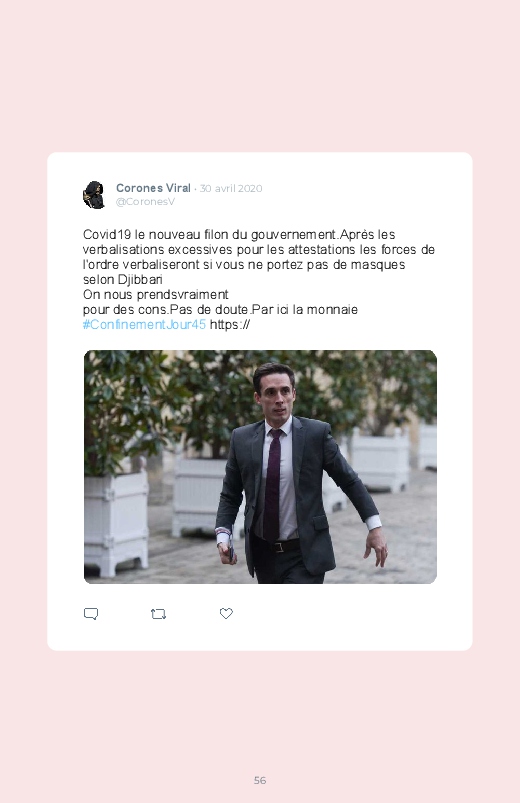Click the word Djibbari in the tweet text
The image size is (520, 803).
[x=140, y=280]
